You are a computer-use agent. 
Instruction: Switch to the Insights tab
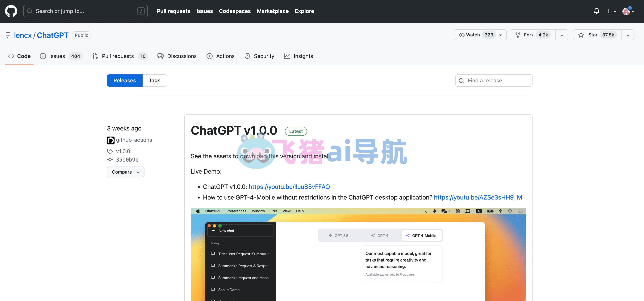pos(299,56)
